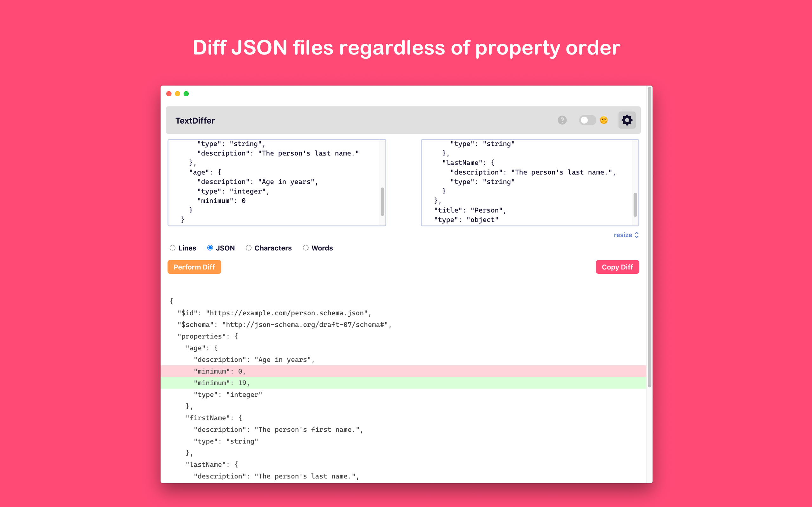Click the resize link

pos(623,235)
